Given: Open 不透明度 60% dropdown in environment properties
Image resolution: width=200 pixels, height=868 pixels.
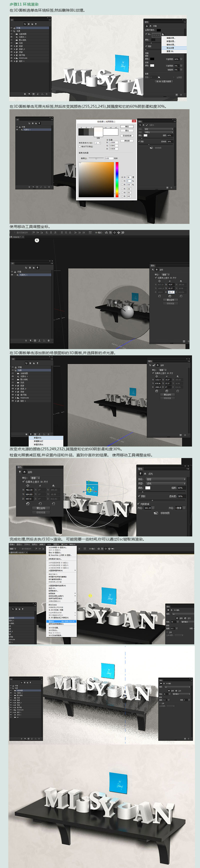Looking at the screenshot, I should coord(181,59).
